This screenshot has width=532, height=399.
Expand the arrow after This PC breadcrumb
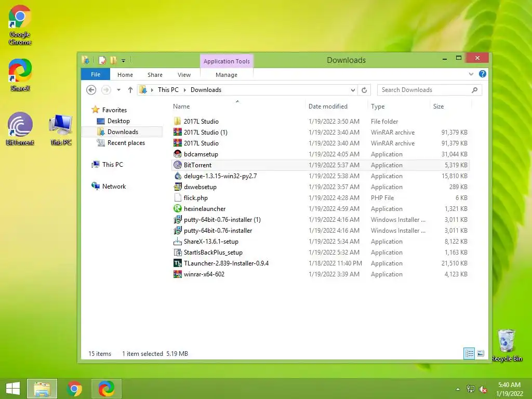coord(184,90)
